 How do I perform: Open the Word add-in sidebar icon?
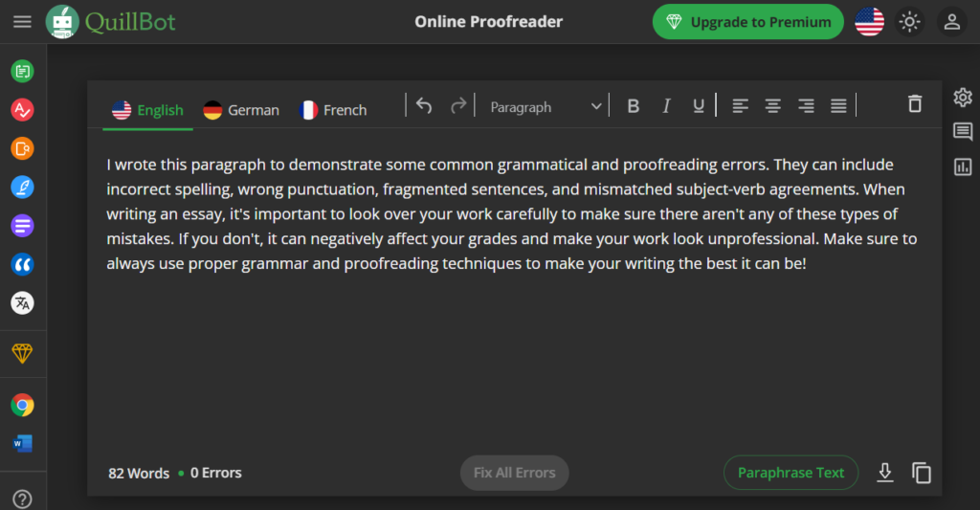coord(23,444)
